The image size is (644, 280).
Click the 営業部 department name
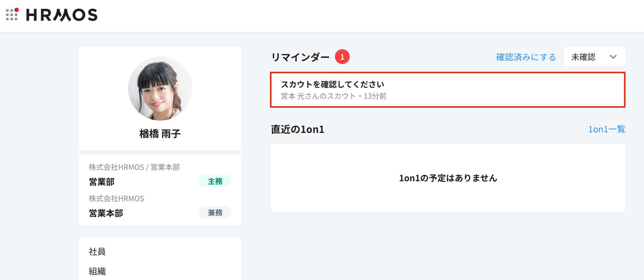(x=102, y=182)
